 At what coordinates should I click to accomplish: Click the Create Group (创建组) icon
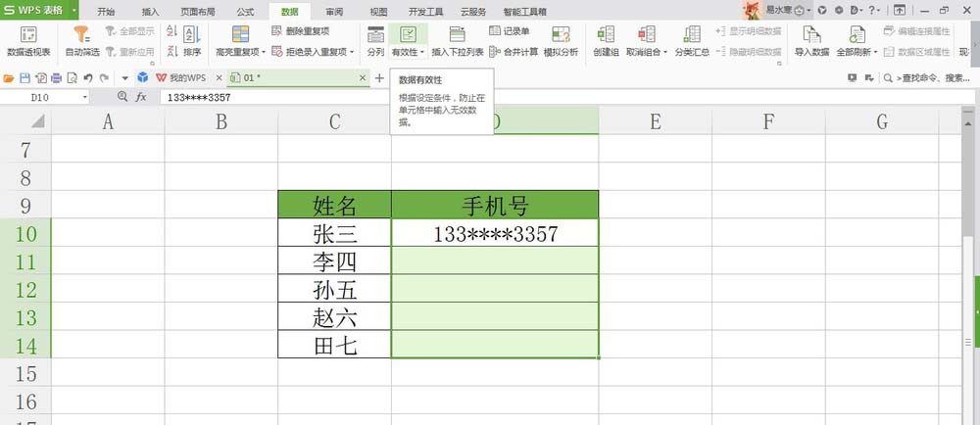pos(606,35)
